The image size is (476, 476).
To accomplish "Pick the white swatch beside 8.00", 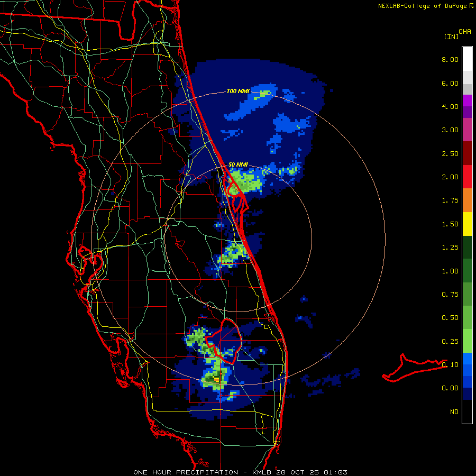I will [467, 59].
